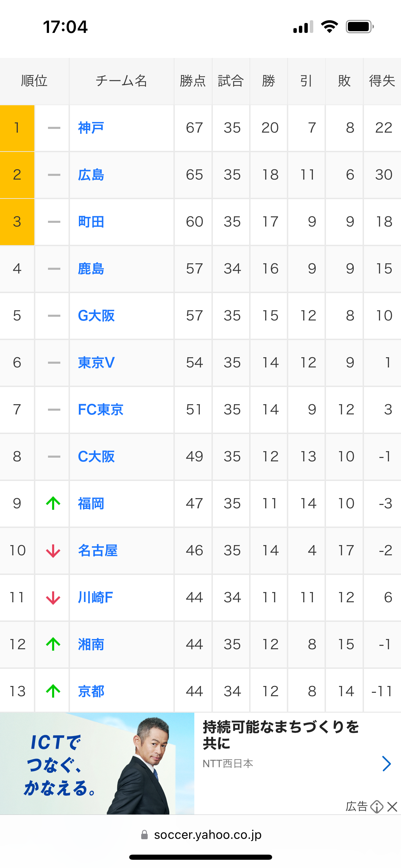Viewport: 401px width, 868px height.
Task: Tap the ad info icon next to 広告
Action: [377, 807]
